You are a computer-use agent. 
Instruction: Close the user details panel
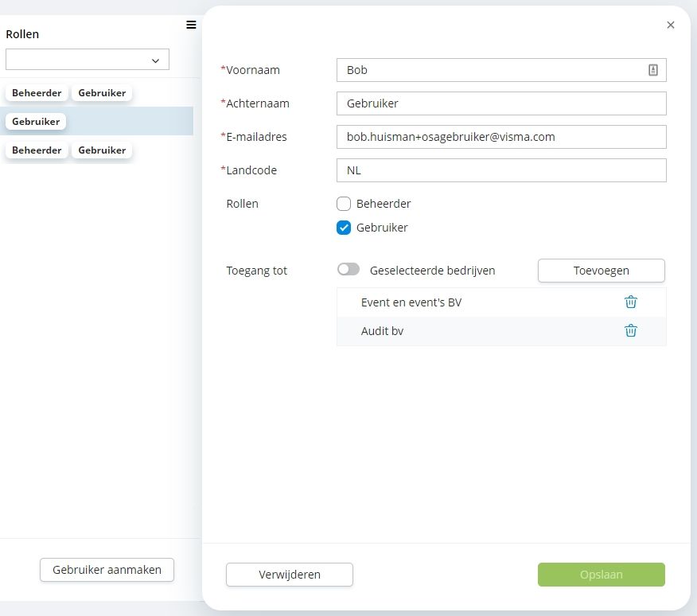pos(670,25)
